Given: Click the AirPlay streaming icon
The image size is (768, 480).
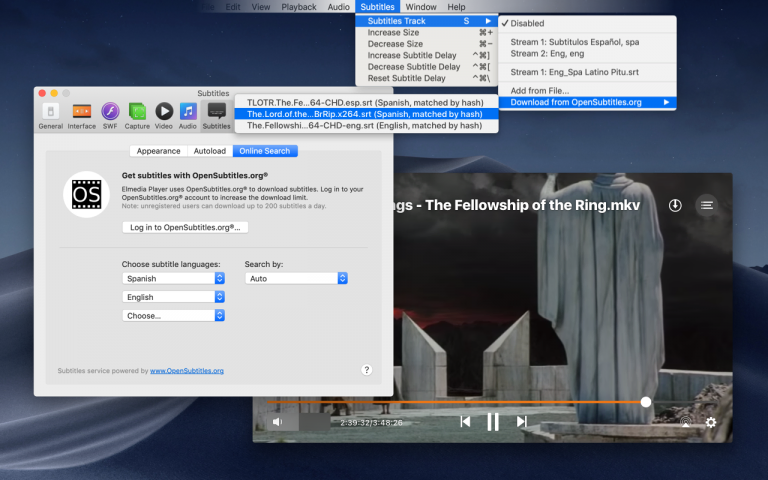Looking at the screenshot, I should coord(686,422).
